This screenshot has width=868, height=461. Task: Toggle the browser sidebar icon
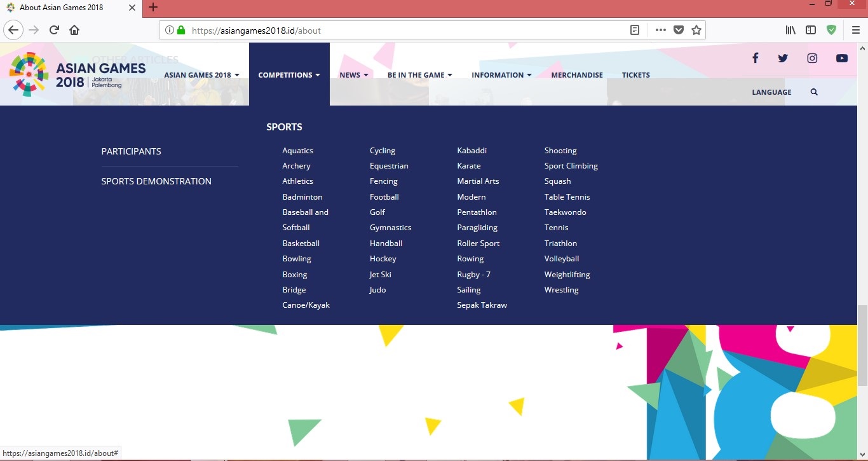click(811, 30)
